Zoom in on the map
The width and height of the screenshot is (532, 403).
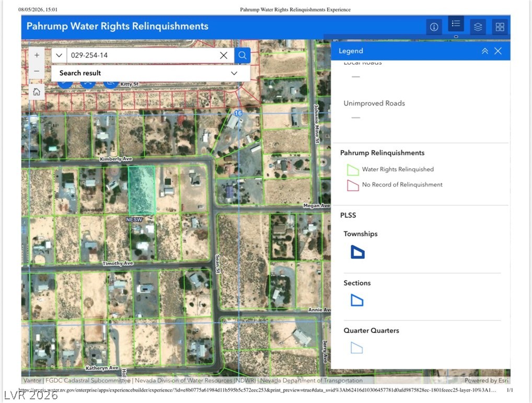37,55
